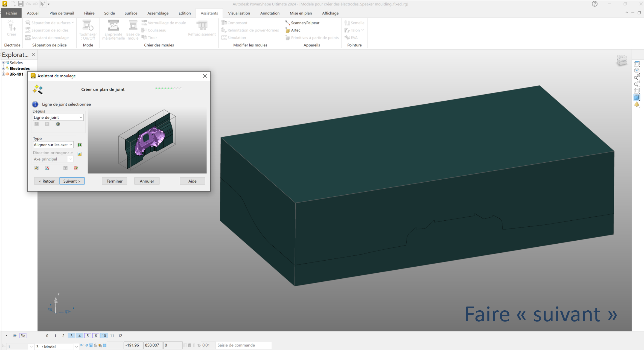Switch to the Surface ribbon tab
Viewport: 644px width, 350px height.
tap(131, 13)
